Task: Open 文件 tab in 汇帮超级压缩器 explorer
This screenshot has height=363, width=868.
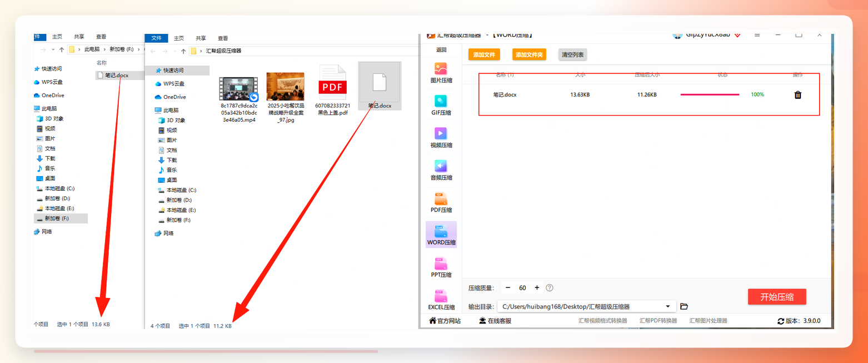Action: (156, 38)
